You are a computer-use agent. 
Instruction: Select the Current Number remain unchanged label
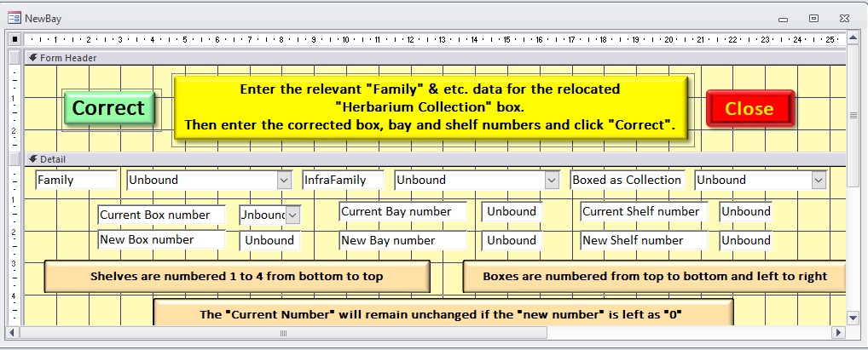tap(443, 313)
